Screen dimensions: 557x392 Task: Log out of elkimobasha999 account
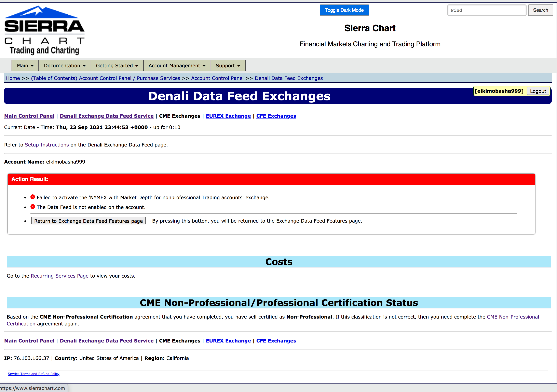[x=538, y=91]
